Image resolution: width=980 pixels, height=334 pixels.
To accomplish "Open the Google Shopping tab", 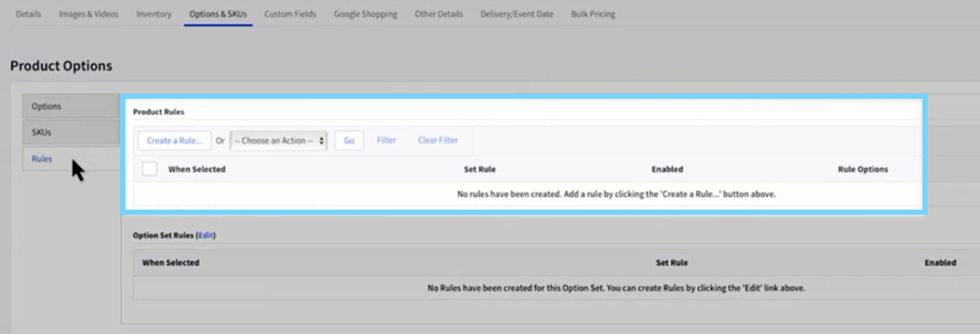I will click(366, 14).
